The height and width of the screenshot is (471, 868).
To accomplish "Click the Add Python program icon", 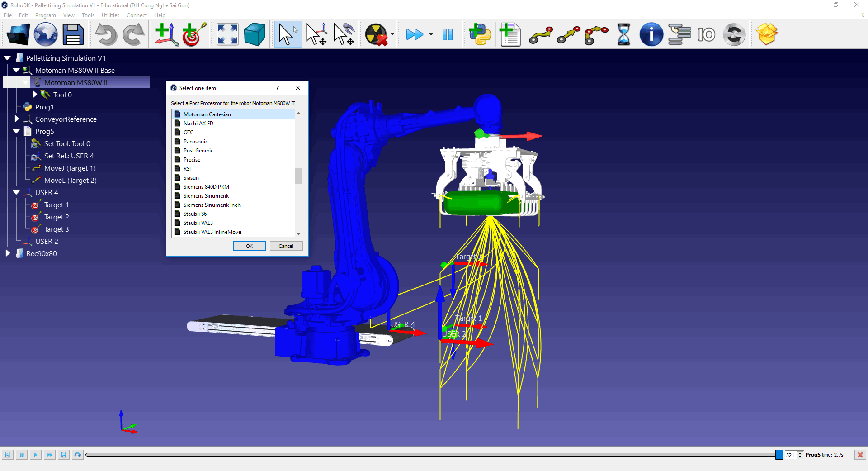I will click(x=480, y=34).
